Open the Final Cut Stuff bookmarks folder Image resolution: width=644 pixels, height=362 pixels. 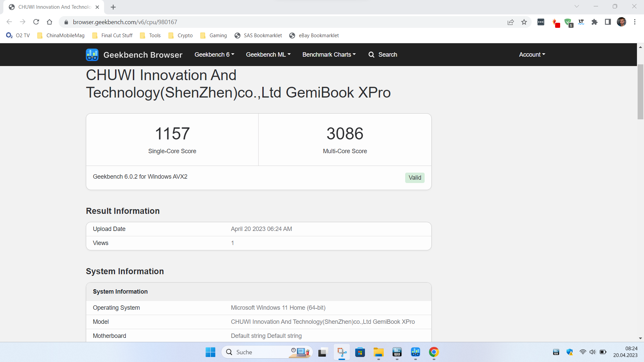(x=113, y=36)
